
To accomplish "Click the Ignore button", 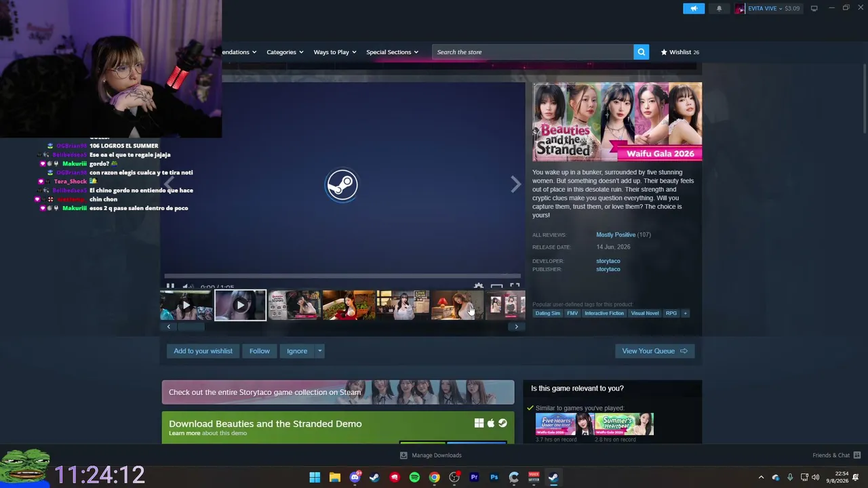I will [x=297, y=351].
